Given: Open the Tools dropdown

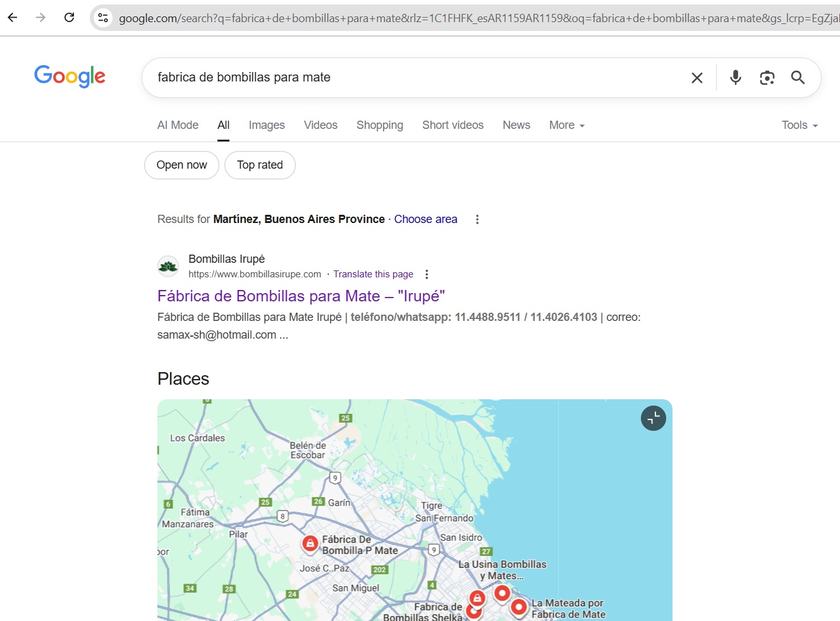Looking at the screenshot, I should coord(798,124).
